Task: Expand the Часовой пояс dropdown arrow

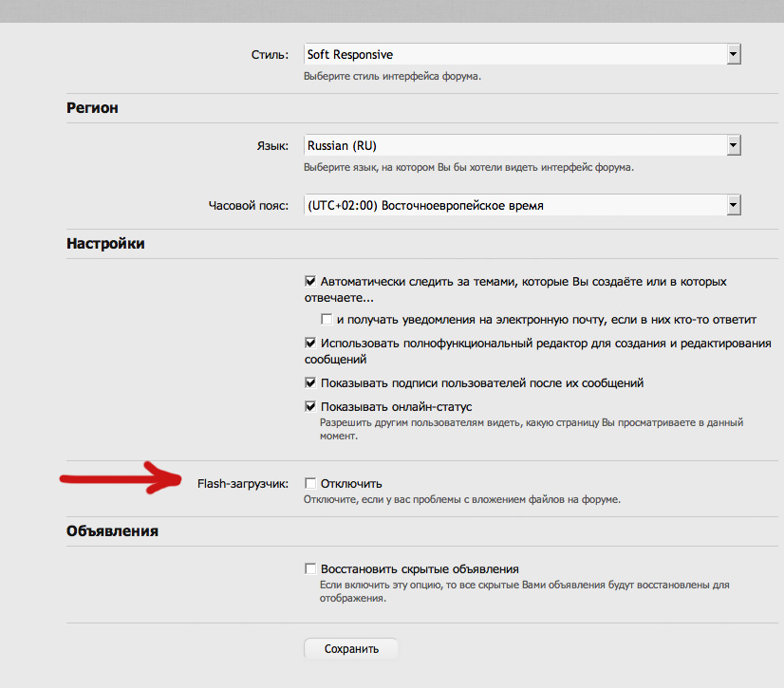Action: (x=733, y=205)
